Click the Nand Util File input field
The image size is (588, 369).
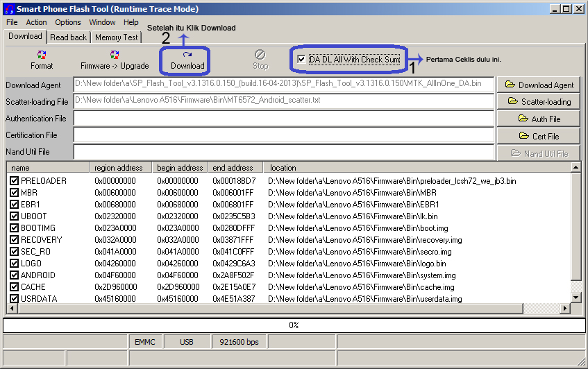[x=284, y=152]
